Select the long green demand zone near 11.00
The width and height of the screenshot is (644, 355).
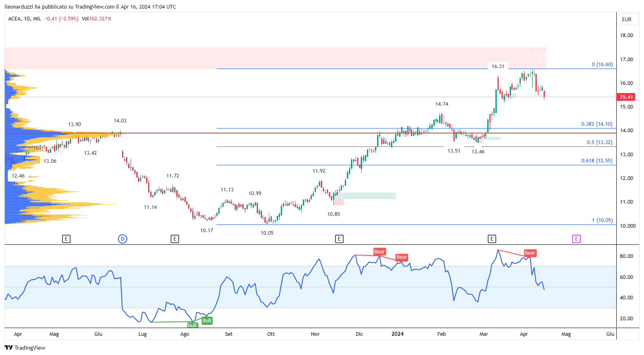[x=365, y=196]
